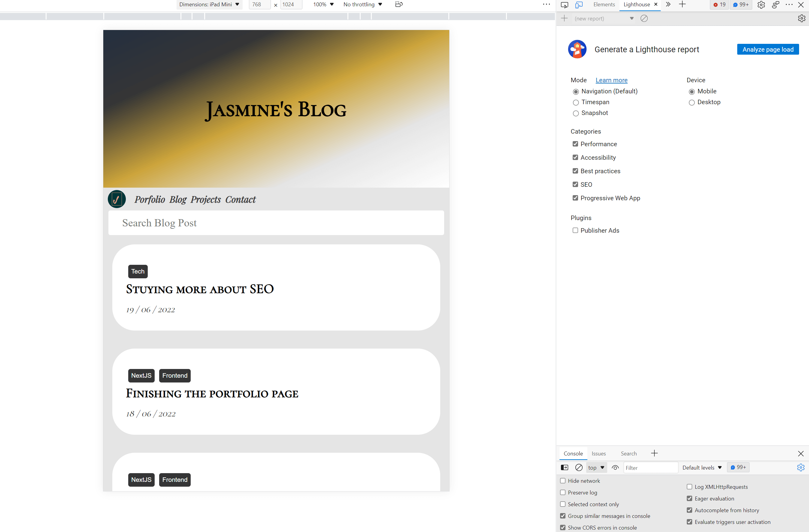The height and width of the screenshot is (532, 809).
Task: Click the Search Blog Post field
Action: coord(276,223)
